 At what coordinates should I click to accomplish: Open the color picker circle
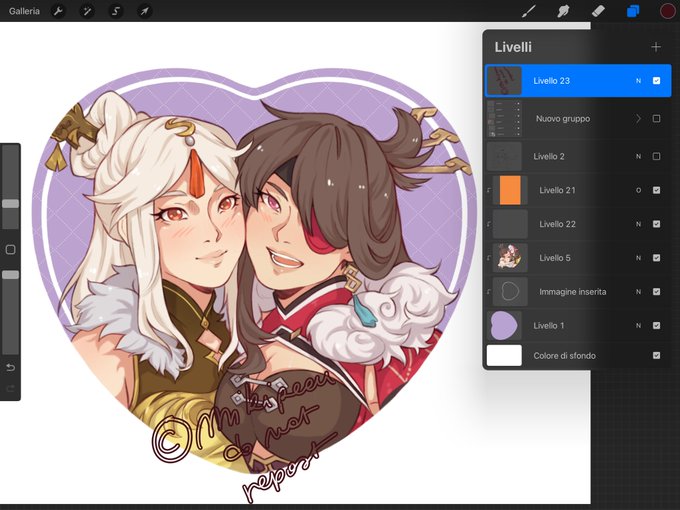(667, 11)
